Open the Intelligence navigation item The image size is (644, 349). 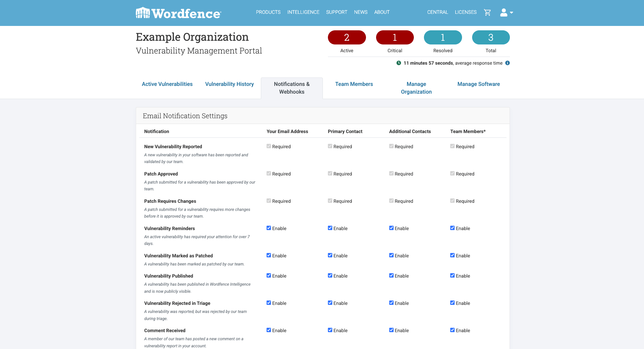point(303,12)
